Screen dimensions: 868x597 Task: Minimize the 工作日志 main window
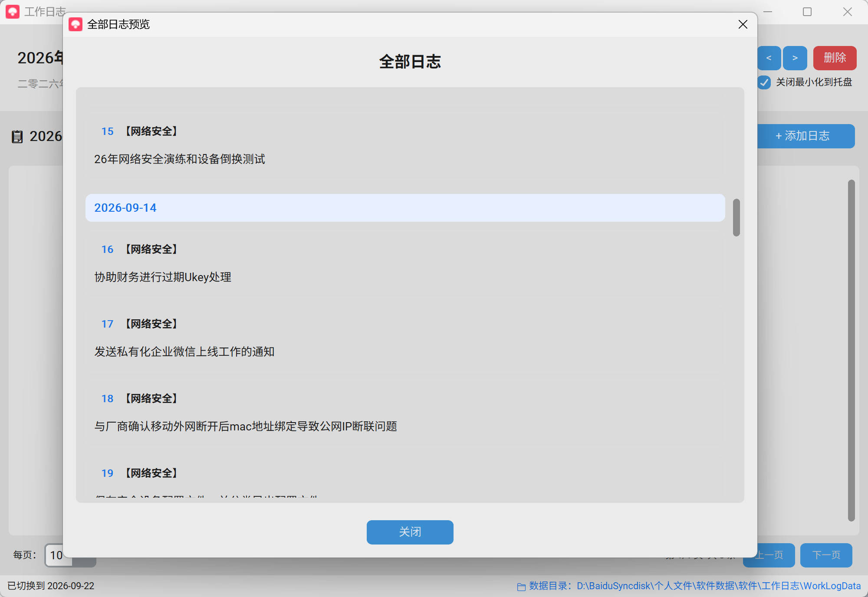point(768,12)
